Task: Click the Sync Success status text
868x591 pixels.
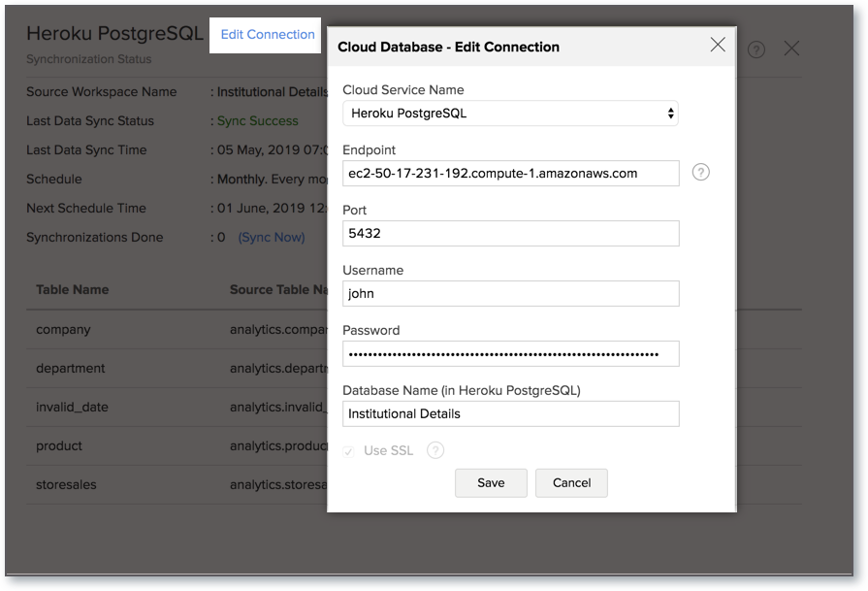Action: coord(257,120)
